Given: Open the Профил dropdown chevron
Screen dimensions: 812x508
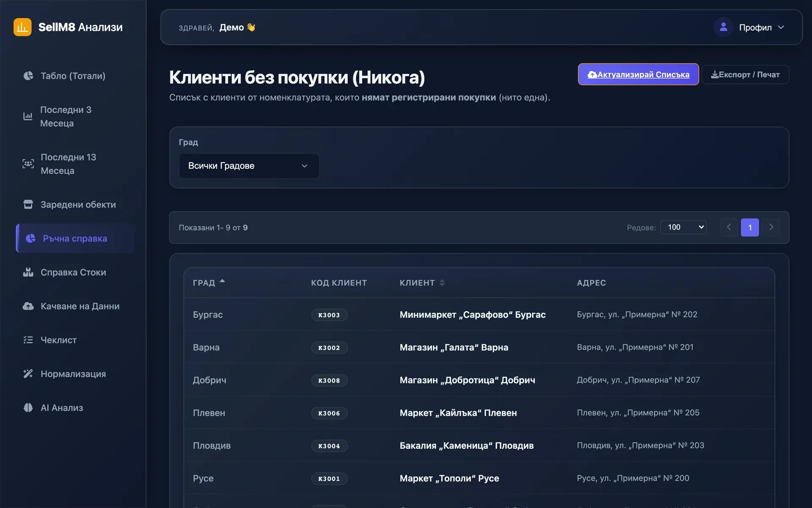Looking at the screenshot, I should 781,27.
